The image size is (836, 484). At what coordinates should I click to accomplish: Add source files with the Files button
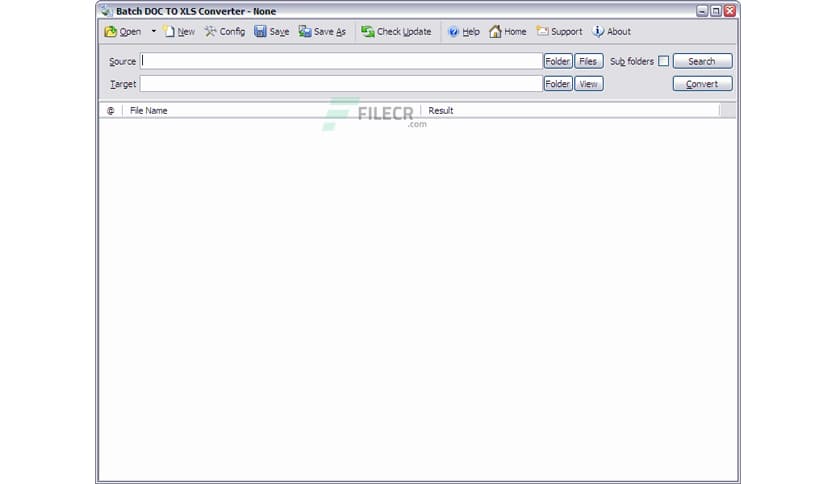click(589, 61)
